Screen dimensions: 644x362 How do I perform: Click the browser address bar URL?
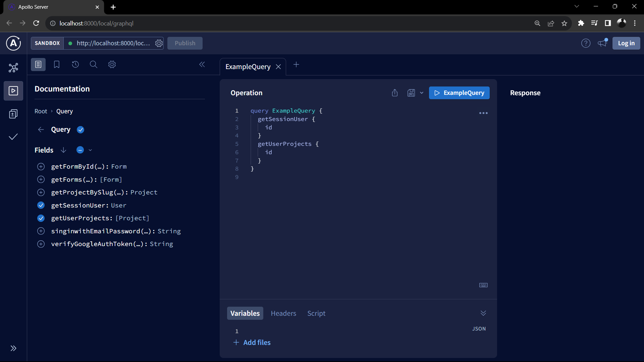point(97,23)
